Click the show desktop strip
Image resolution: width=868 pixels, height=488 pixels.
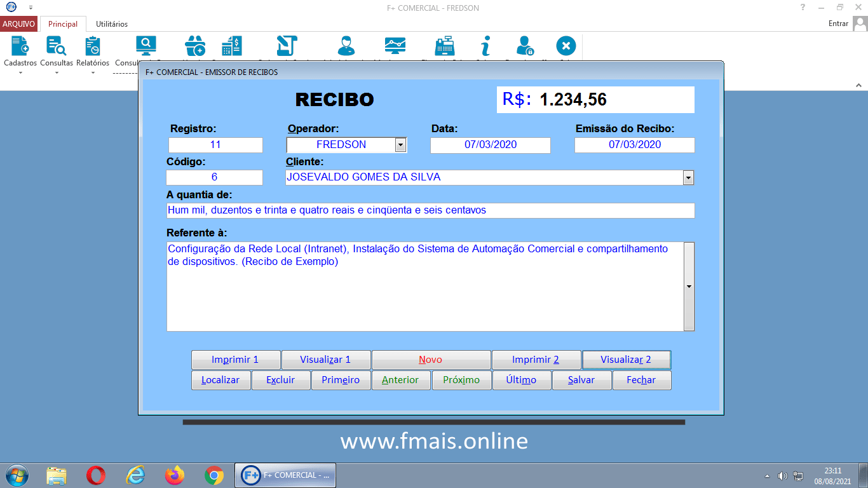tap(863, 475)
